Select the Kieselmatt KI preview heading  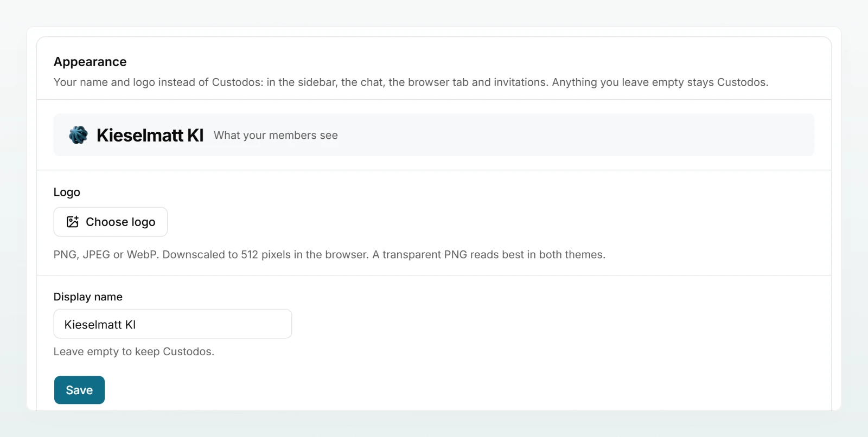click(x=150, y=135)
